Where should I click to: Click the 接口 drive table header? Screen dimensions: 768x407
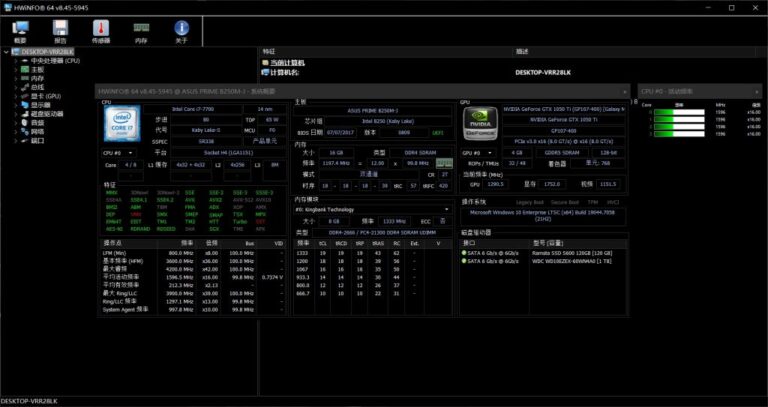(x=494, y=243)
